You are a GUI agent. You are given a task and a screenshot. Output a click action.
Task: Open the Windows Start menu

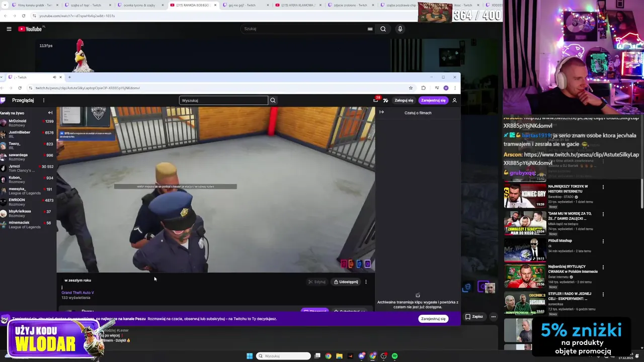(249, 356)
